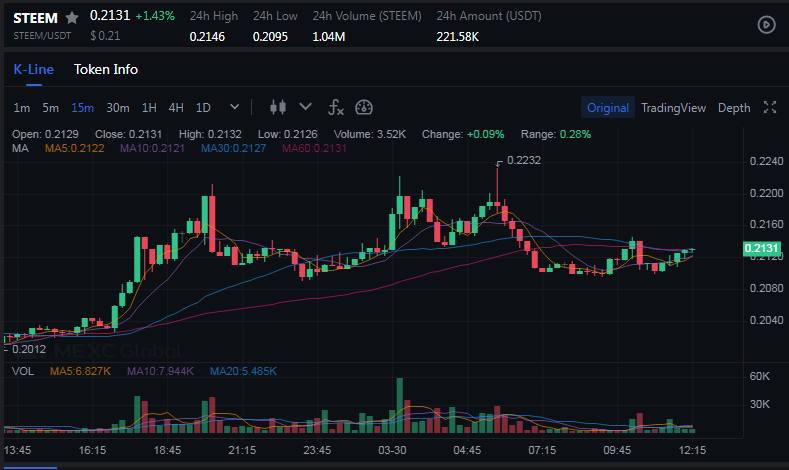Click the 0.2012 low price marker
Screen dimensions: 789x470
[29, 349]
